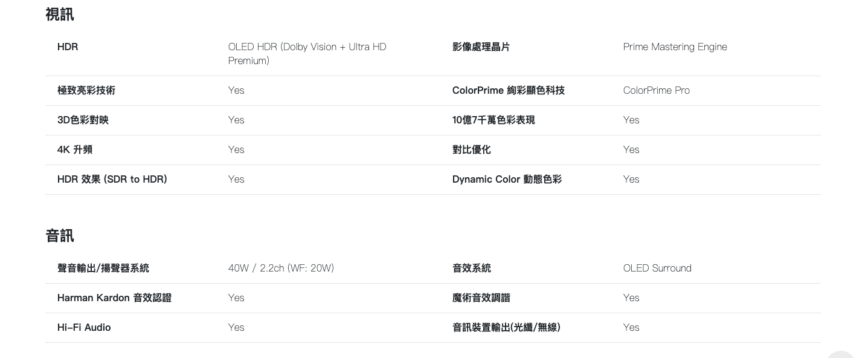
Task: Click the 影像處理晶片 label
Action: point(481,47)
